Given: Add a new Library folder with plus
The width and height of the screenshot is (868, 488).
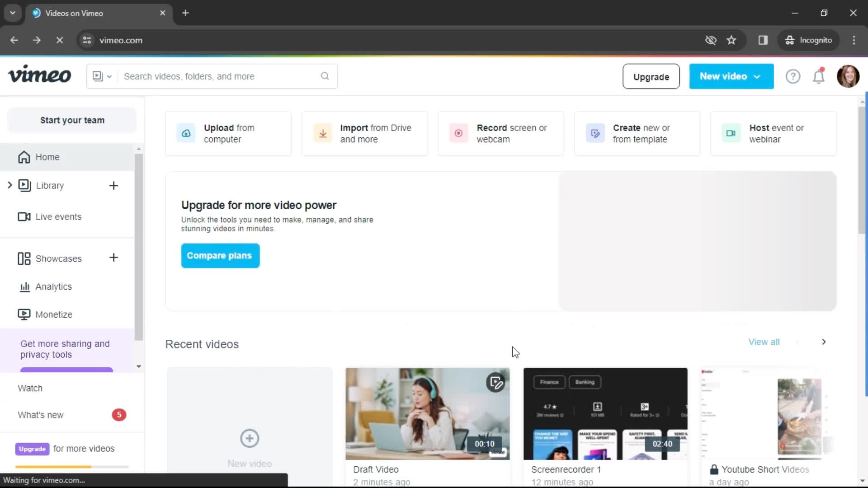Looking at the screenshot, I should 113,186.
